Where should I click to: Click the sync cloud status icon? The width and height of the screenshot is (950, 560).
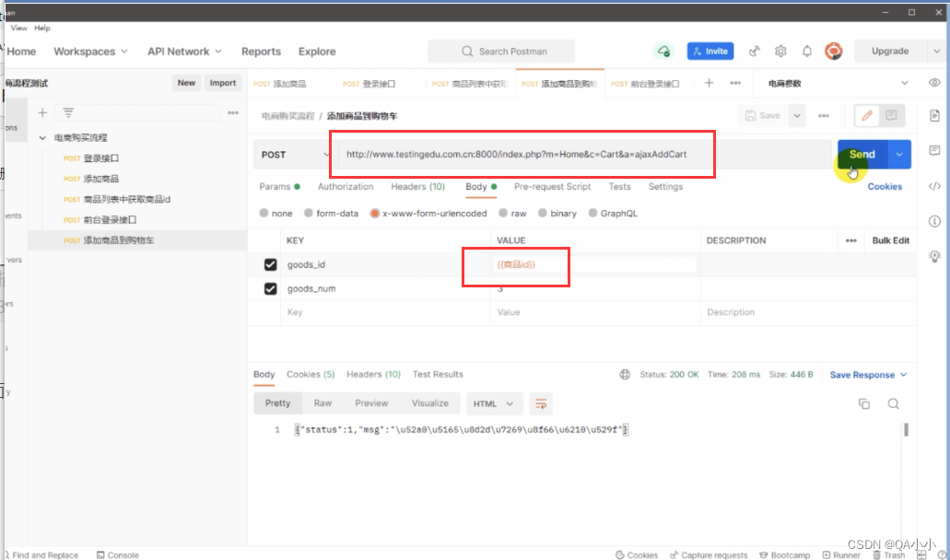[664, 52]
